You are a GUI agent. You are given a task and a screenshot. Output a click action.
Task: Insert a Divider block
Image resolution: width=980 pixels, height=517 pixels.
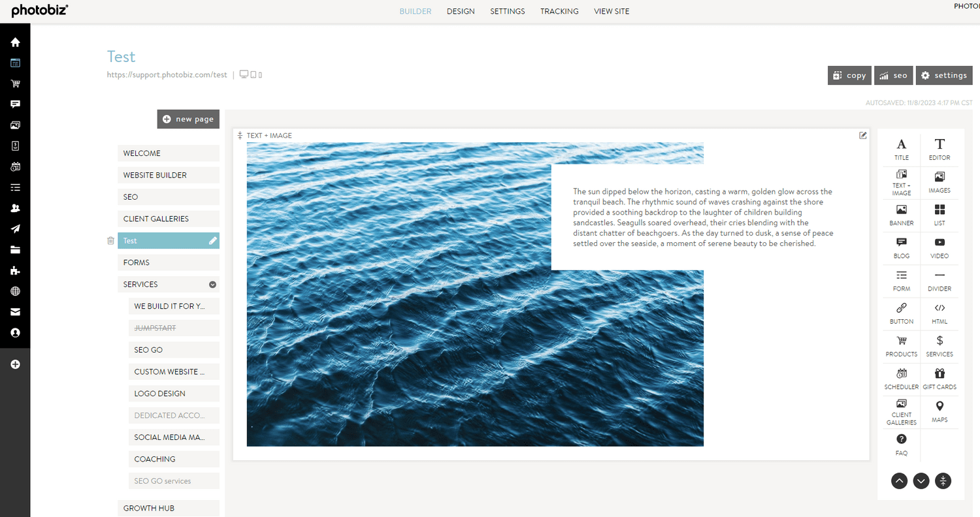pyautogui.click(x=939, y=279)
